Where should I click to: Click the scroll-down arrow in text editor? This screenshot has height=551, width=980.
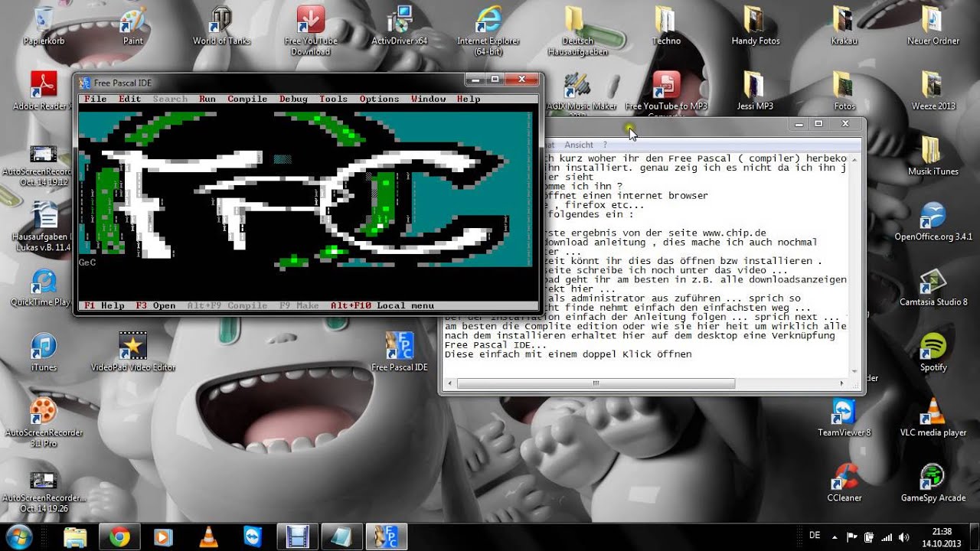click(855, 370)
